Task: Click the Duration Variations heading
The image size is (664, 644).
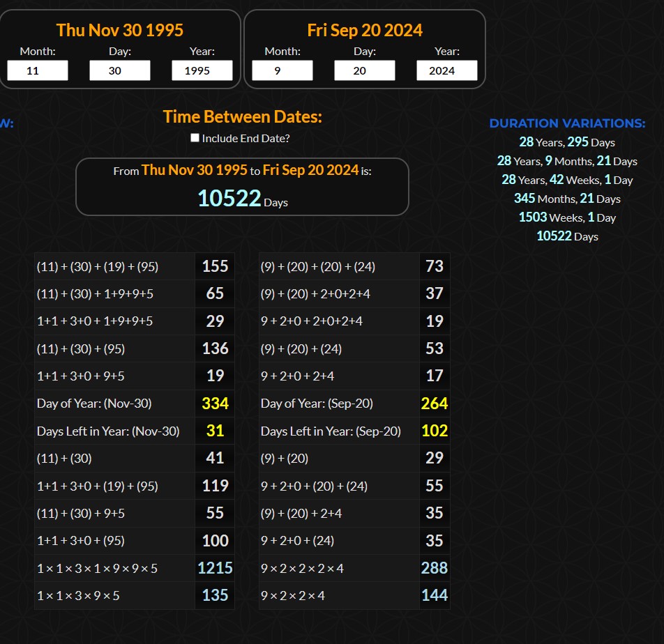Action: point(567,123)
